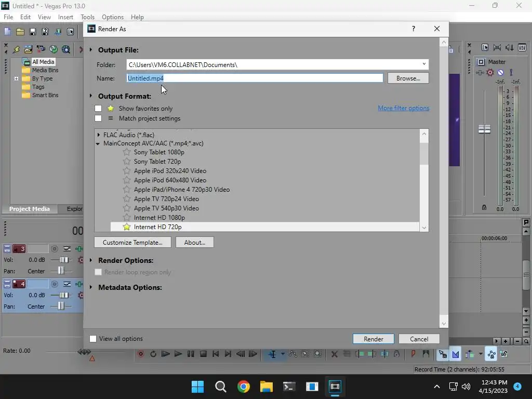Open the Tools menu
Viewport: 532px width, 399px height.
[x=87, y=17]
